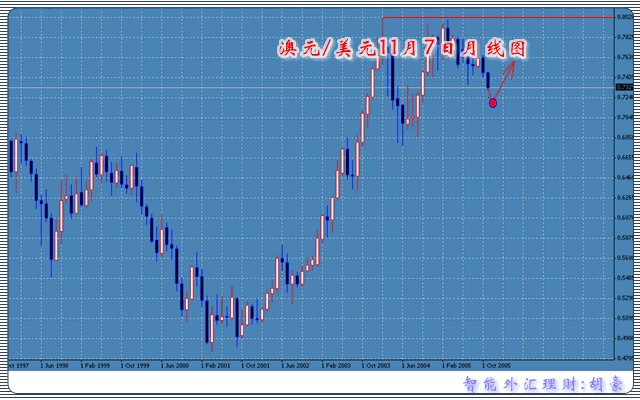Click the '1 Feb 2005' date axis label
The width and height of the screenshot is (640, 400).
point(456,366)
